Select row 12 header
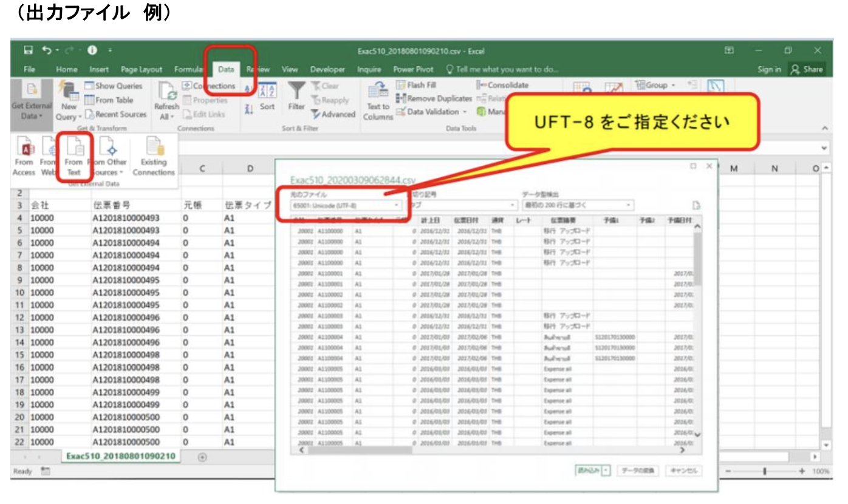 [x=19, y=318]
